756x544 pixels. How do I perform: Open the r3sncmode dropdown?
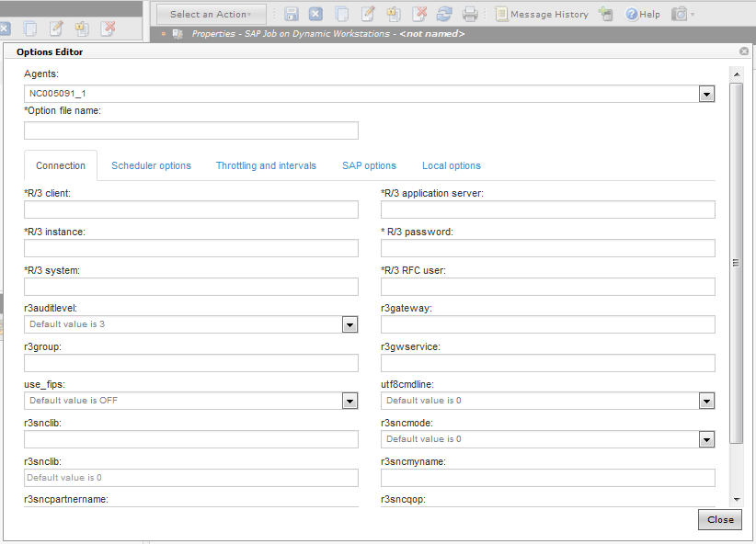706,439
